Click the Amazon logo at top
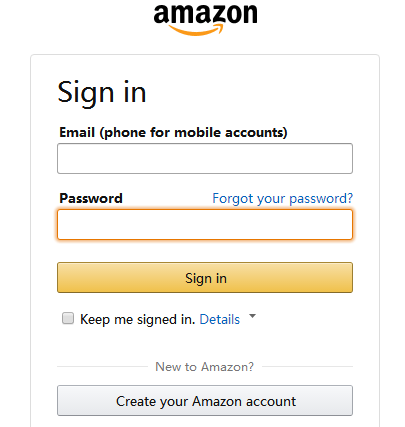Image resolution: width=405 pixels, height=427 pixels. point(205,19)
